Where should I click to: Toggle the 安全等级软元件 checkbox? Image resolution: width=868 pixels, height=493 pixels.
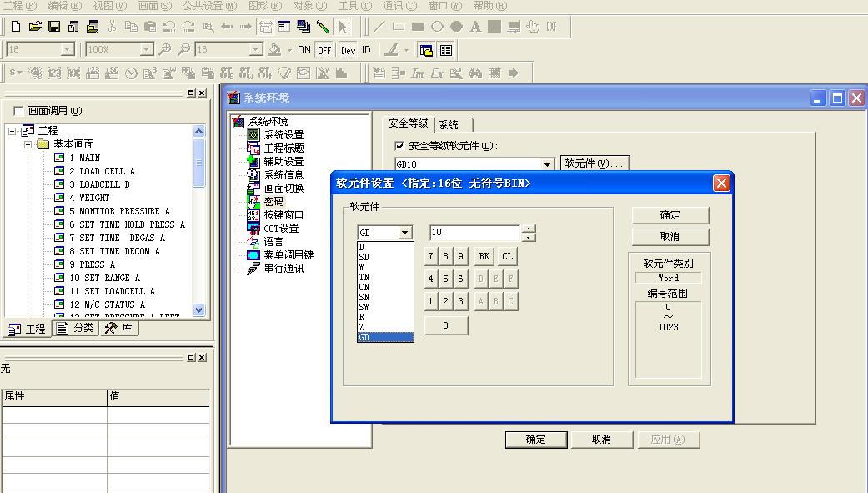pos(399,146)
